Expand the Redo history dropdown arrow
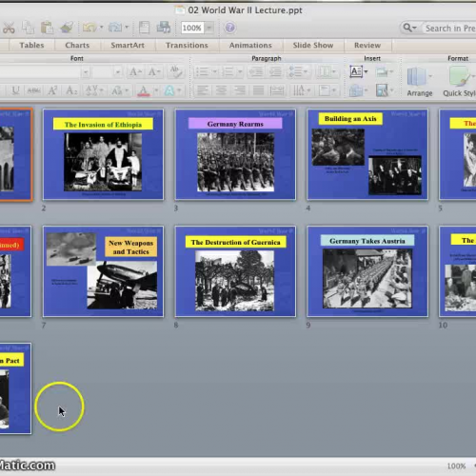The height and width of the screenshot is (476, 476). point(127,28)
